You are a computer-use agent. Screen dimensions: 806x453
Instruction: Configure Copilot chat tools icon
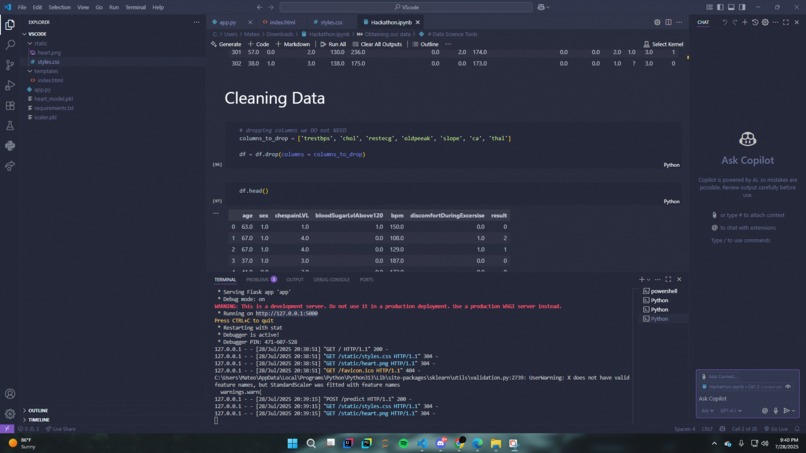765,410
